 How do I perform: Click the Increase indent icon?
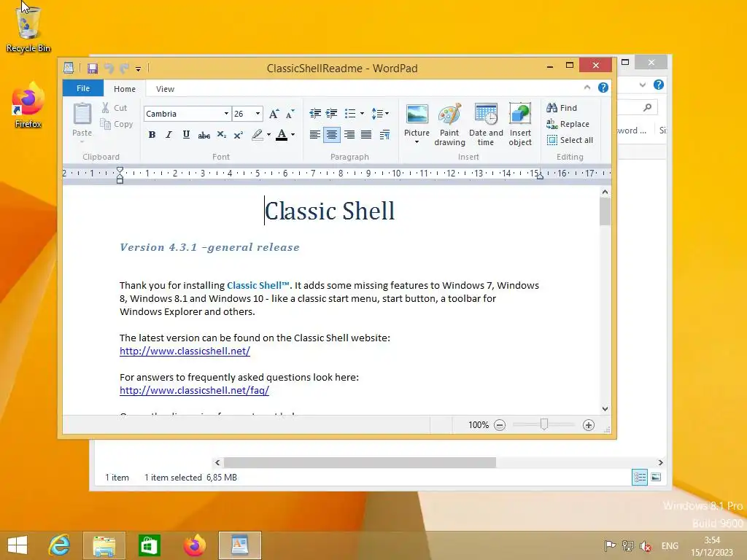coord(332,113)
